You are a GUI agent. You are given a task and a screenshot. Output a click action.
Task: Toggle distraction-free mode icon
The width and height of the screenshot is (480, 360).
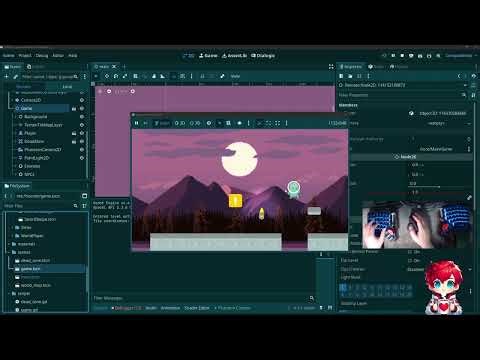point(331,67)
